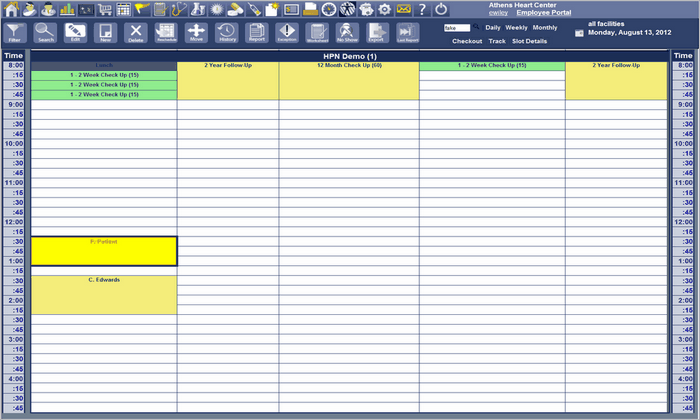Image resolution: width=700 pixels, height=420 pixels.
Task: Select the Daily view
Action: (x=493, y=28)
